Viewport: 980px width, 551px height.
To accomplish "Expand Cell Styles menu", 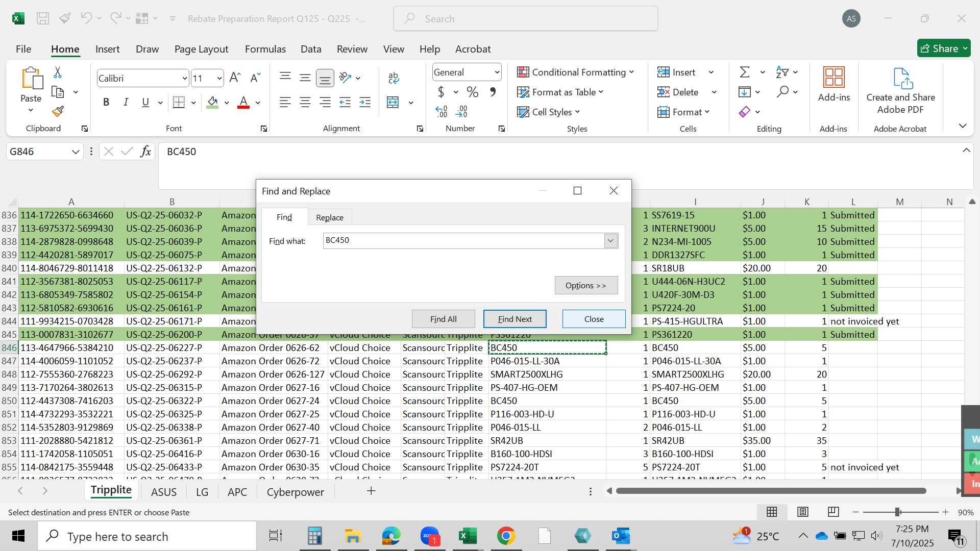I will pos(549,112).
